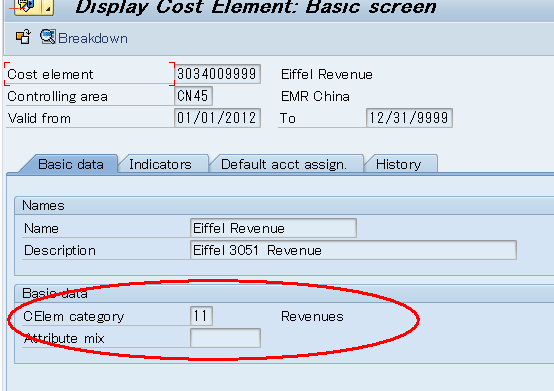Image resolution: width=554 pixels, height=391 pixels.
Task: Click the Controlling area label
Action: click(57, 96)
